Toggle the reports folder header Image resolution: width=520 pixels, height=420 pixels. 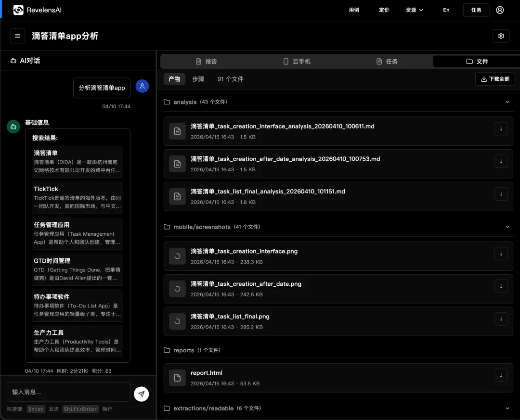(338, 350)
